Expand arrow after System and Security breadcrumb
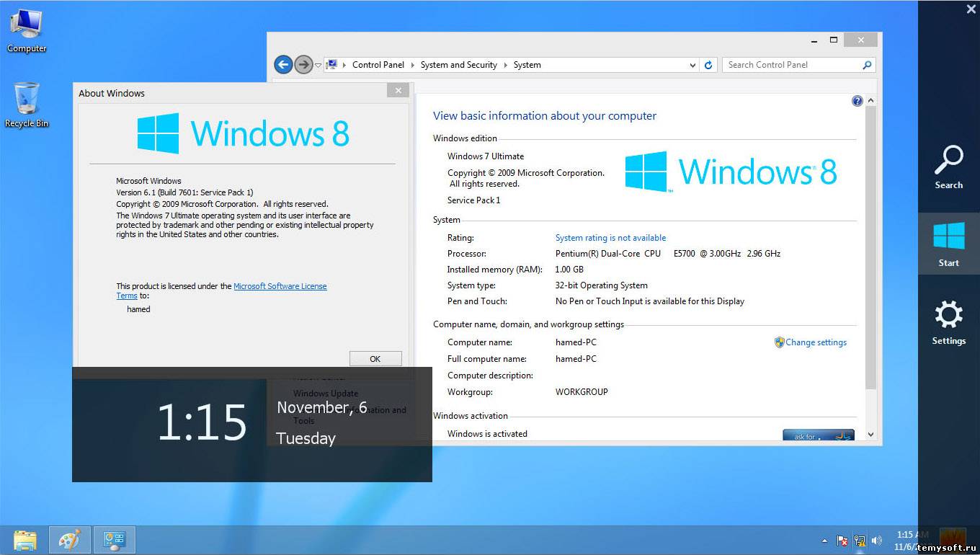This screenshot has height=555, width=980. [x=506, y=65]
